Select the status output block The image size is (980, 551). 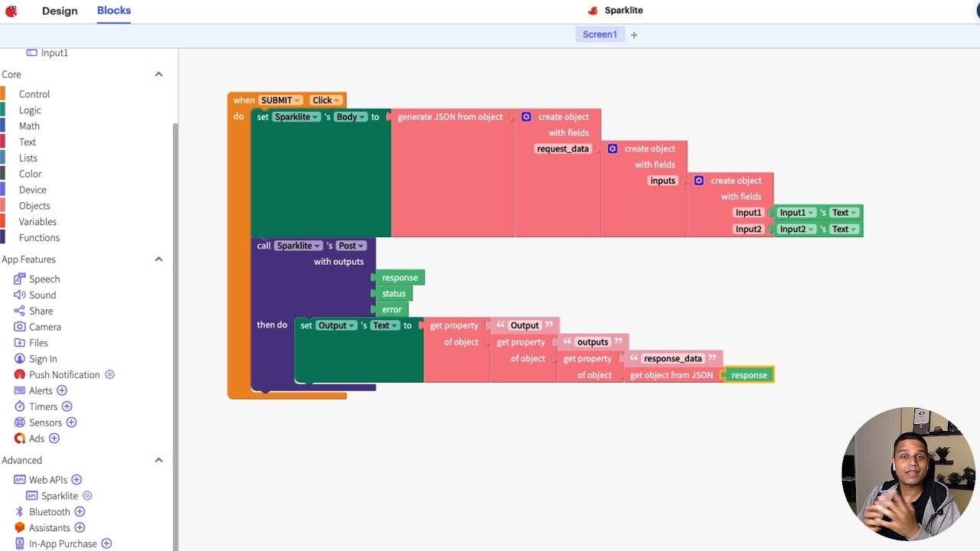tap(394, 293)
